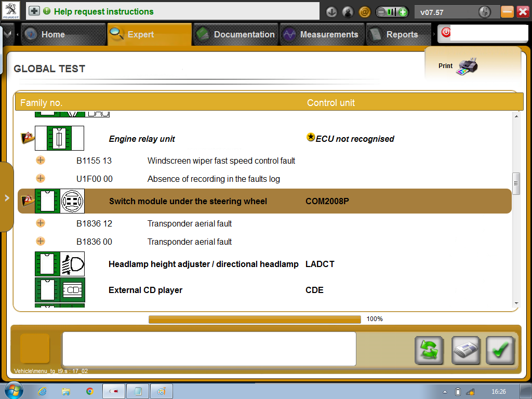Open the Paint app in the taskbar
Image resolution: width=532 pixels, height=399 pixels.
[x=162, y=392]
